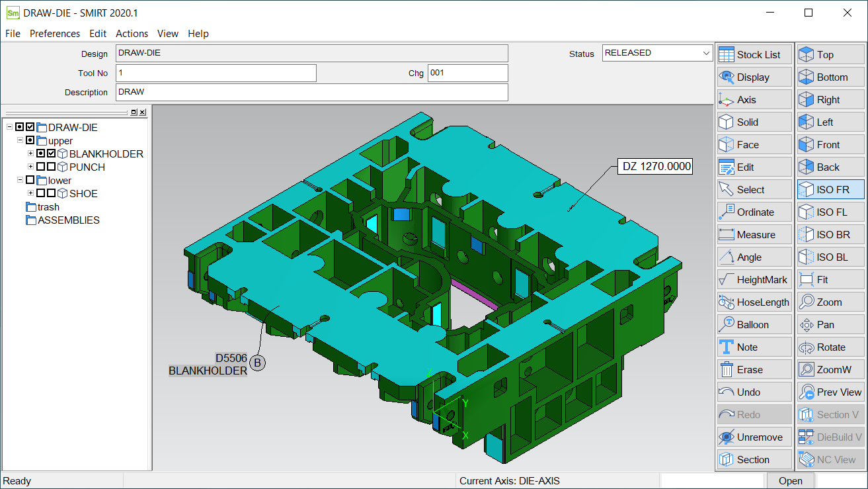Click the Open button in status bar
This screenshot has width=868, height=489.
790,481
